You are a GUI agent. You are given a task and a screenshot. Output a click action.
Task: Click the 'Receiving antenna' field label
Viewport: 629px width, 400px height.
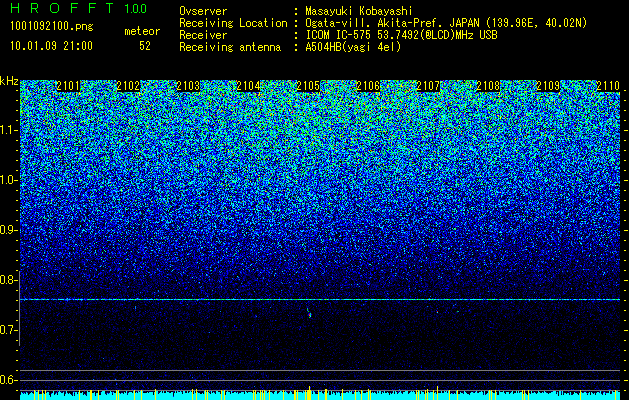point(230,47)
